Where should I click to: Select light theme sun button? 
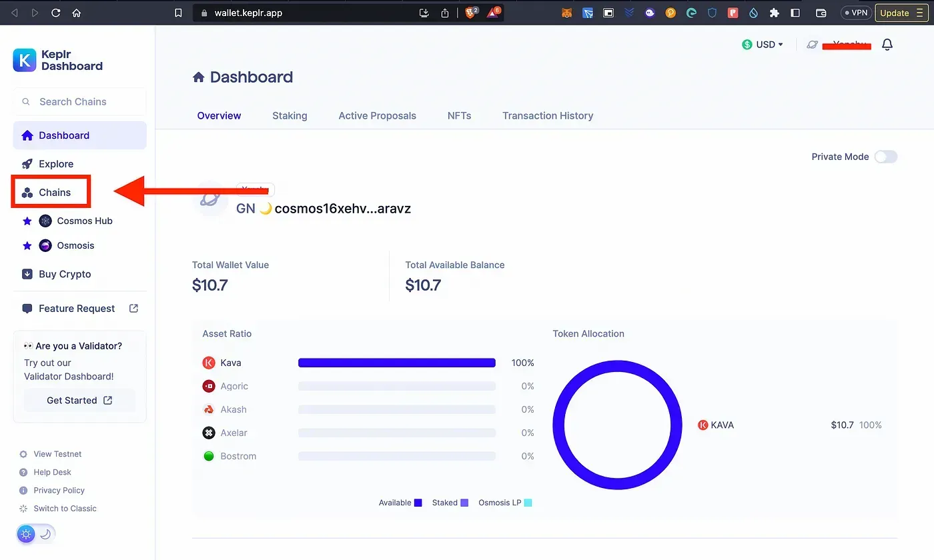pyautogui.click(x=26, y=534)
